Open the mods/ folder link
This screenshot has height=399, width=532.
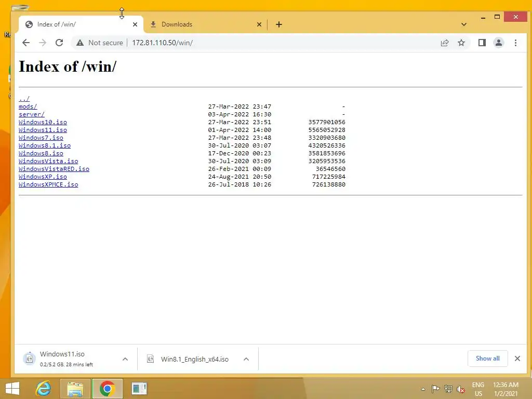pos(28,107)
